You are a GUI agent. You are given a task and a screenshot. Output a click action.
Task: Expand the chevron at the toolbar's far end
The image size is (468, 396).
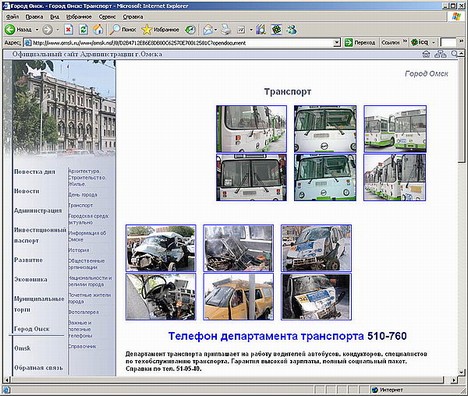[x=461, y=41]
